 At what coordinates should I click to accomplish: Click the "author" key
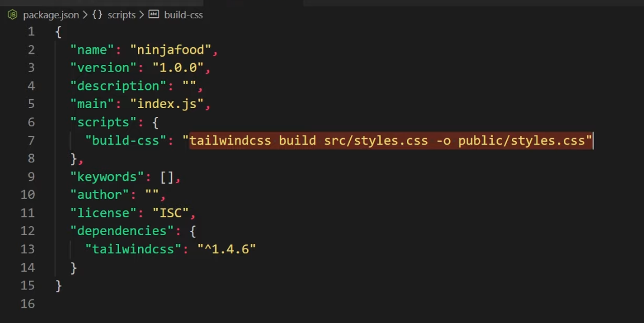pyautogui.click(x=100, y=195)
